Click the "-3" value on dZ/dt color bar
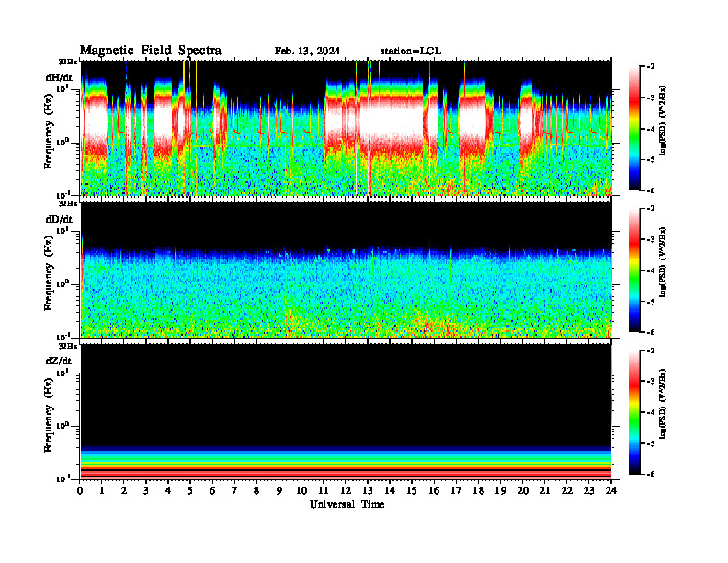The width and height of the screenshot is (728, 563). click(x=650, y=382)
